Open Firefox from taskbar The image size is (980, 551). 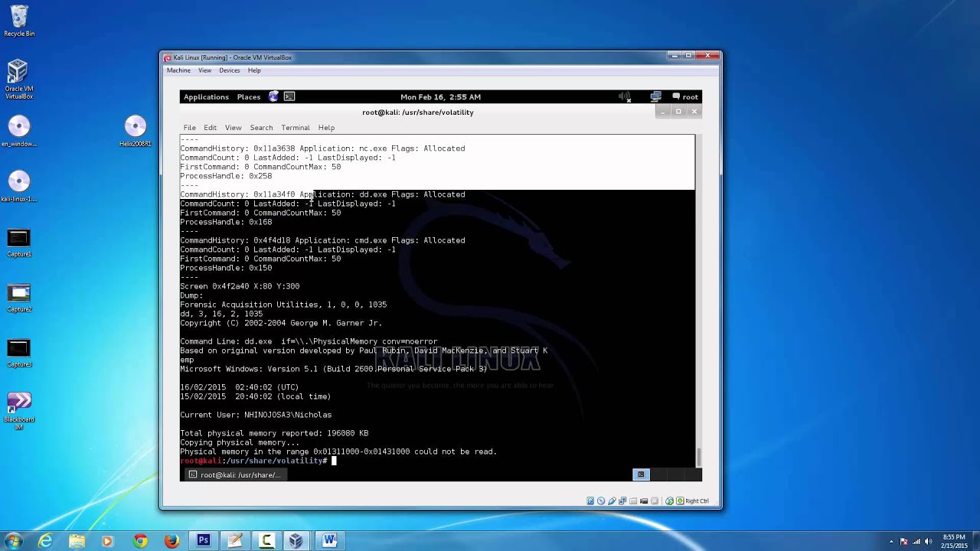click(171, 541)
